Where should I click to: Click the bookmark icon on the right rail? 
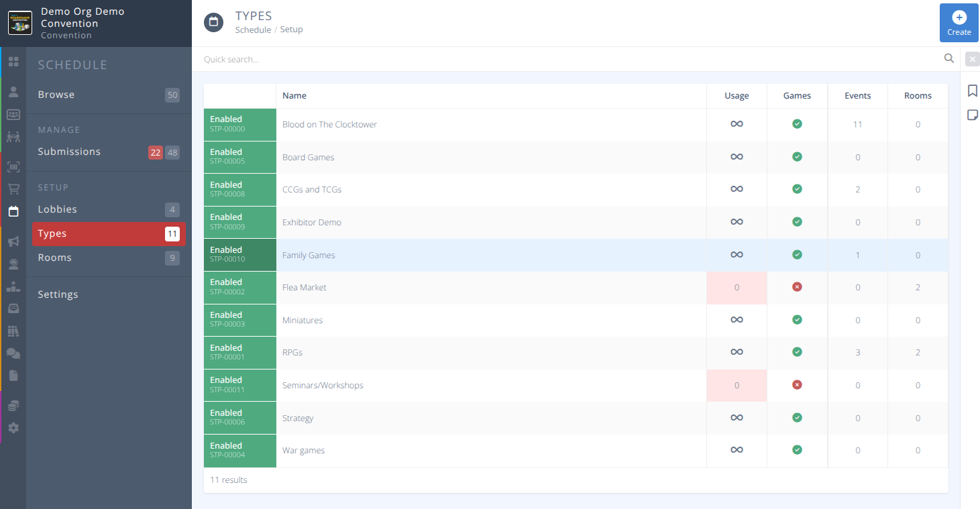(x=973, y=90)
